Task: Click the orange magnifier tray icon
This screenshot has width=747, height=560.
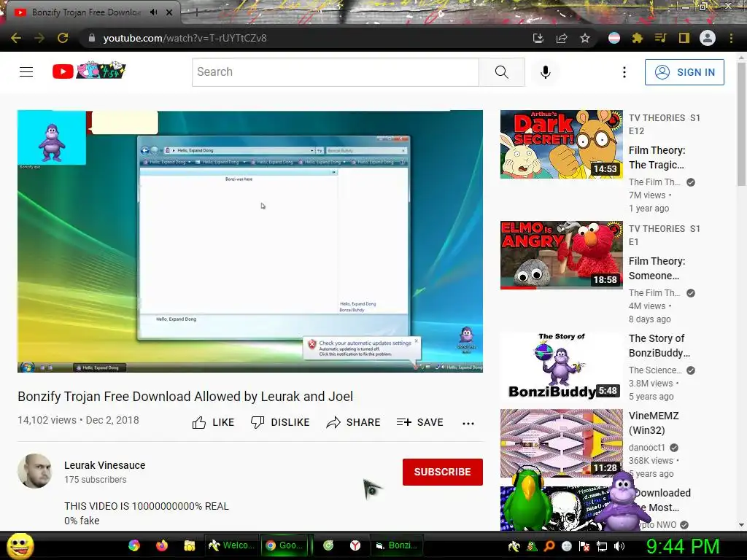Action: click(x=549, y=546)
